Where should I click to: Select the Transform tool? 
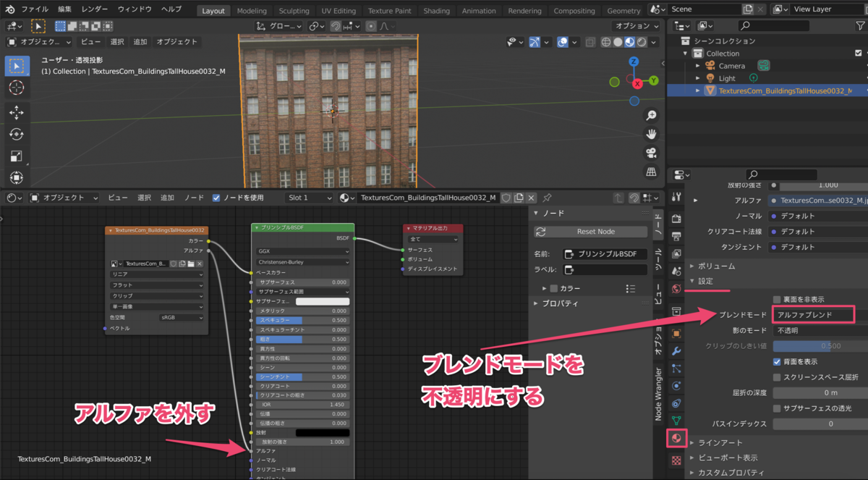pyautogui.click(x=16, y=177)
